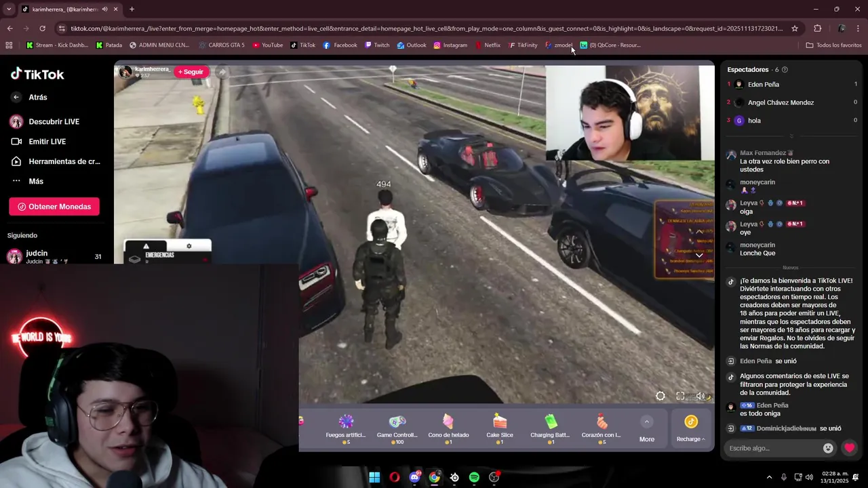Open Leyva's username on the oiga message
Image resolution: width=868 pixels, height=488 pixels.
(749, 203)
